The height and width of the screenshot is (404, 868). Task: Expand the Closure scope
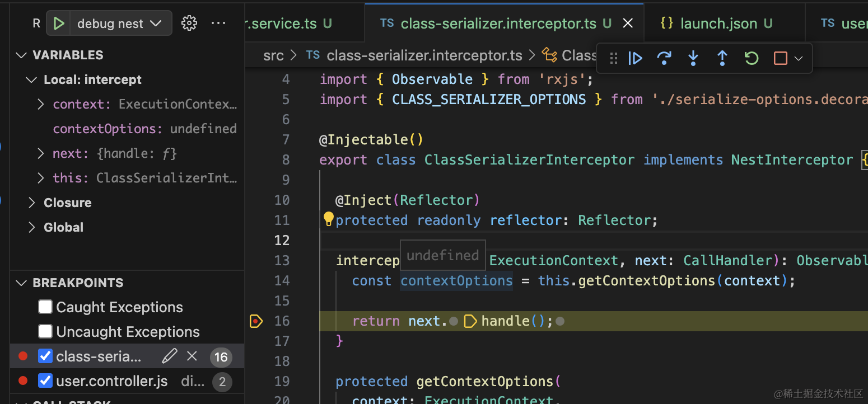point(32,203)
